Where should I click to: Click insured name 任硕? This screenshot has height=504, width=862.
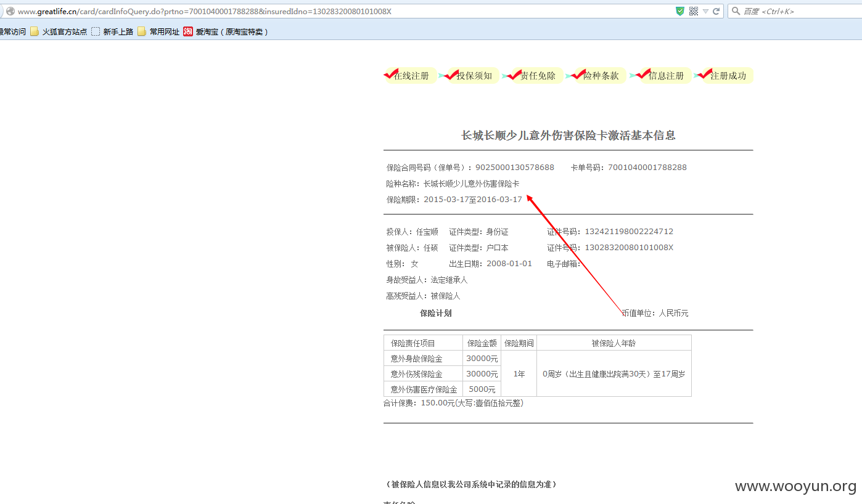tap(431, 248)
